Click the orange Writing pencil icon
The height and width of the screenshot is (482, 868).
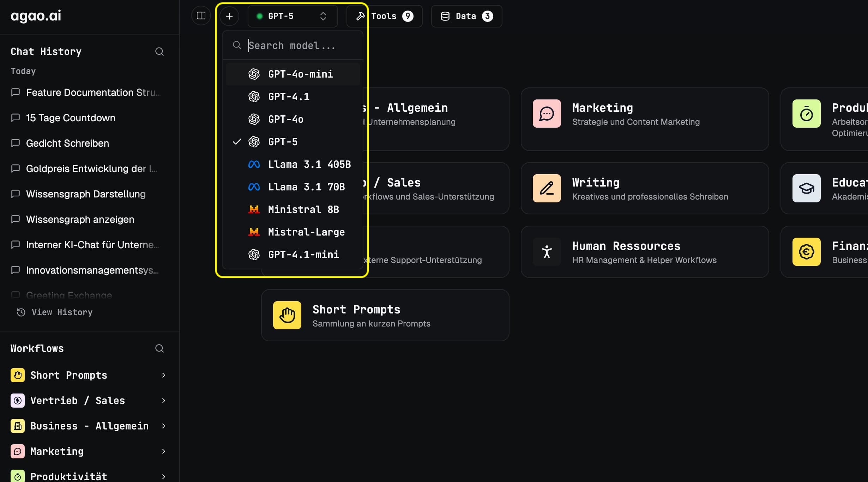click(x=547, y=188)
